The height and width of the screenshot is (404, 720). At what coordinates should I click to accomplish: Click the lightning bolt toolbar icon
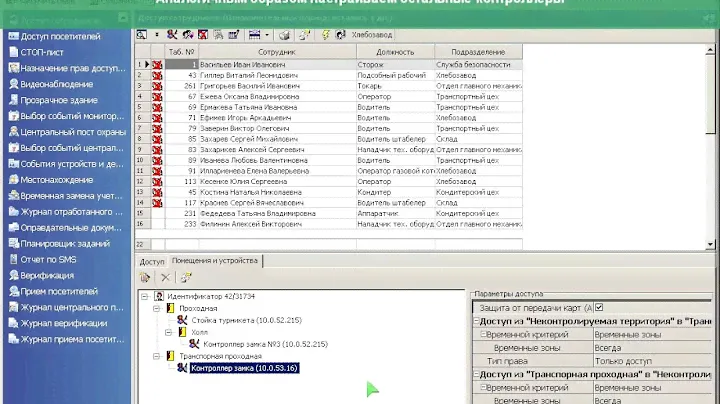click(x=325, y=35)
